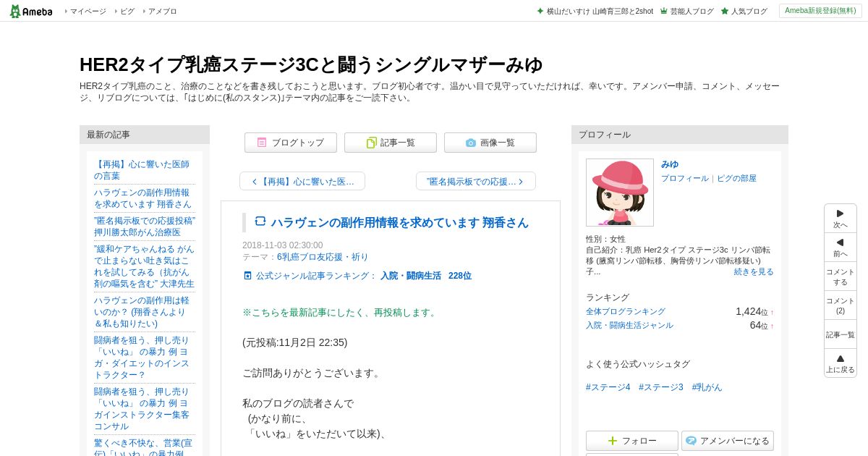Open the 横山だいすけ 山崎育三郎と2shot promo link
868x456 pixels.
coord(595,12)
